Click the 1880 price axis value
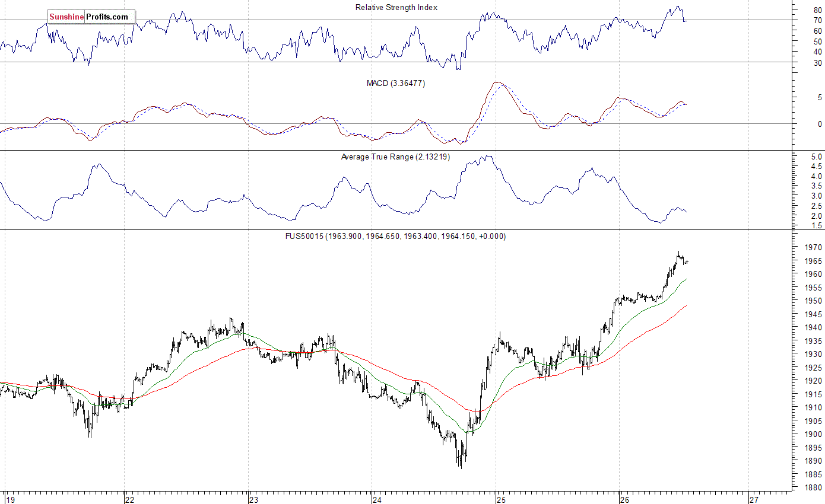Image resolution: width=825 pixels, height=504 pixels. 813,487
